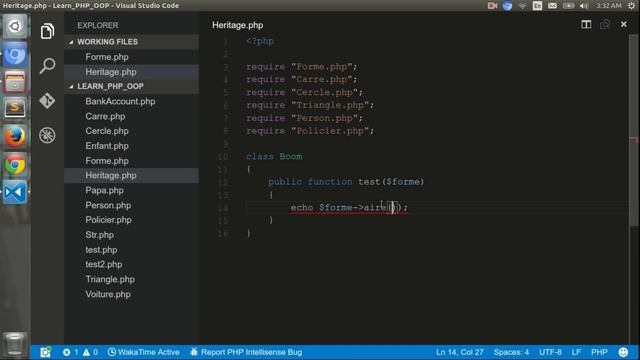
Task: Open the Git source control icon
Action: (x=47, y=100)
